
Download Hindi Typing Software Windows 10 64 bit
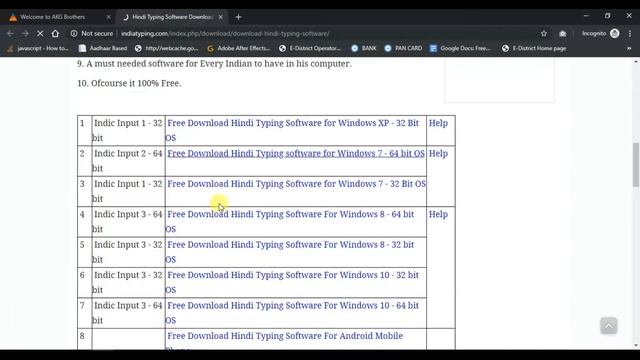click(x=292, y=313)
